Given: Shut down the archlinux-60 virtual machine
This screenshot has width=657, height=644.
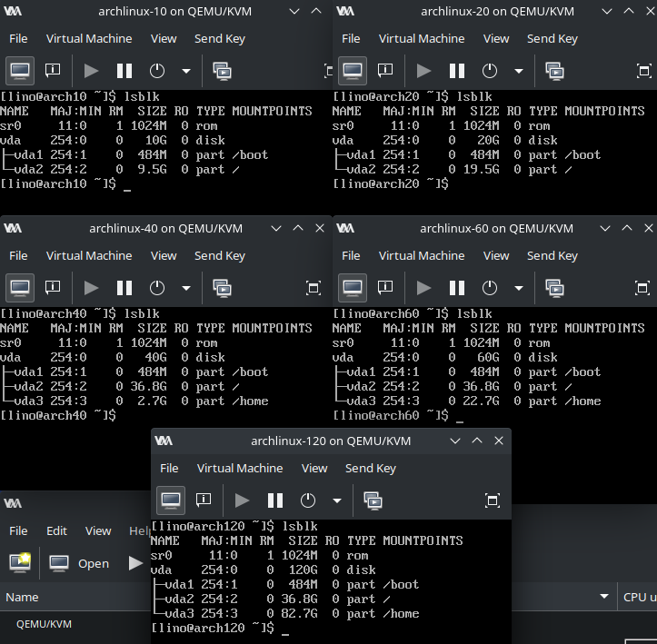Looking at the screenshot, I should (x=490, y=288).
